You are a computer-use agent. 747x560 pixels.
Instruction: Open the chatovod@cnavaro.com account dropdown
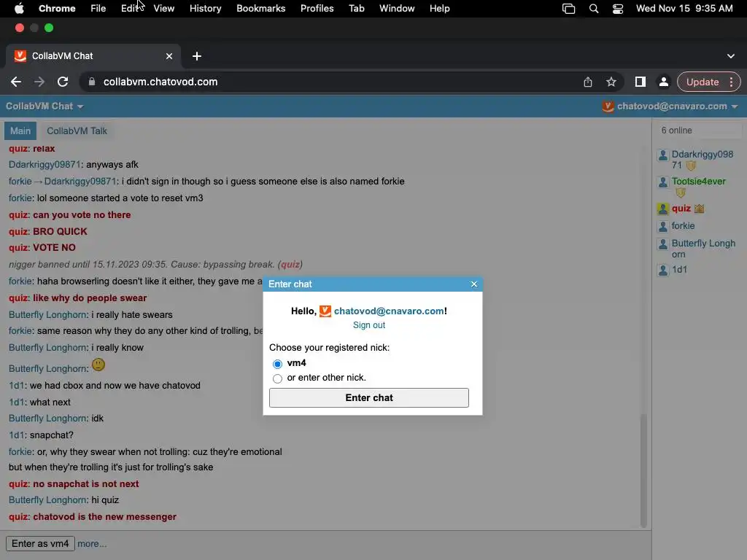[670, 106]
